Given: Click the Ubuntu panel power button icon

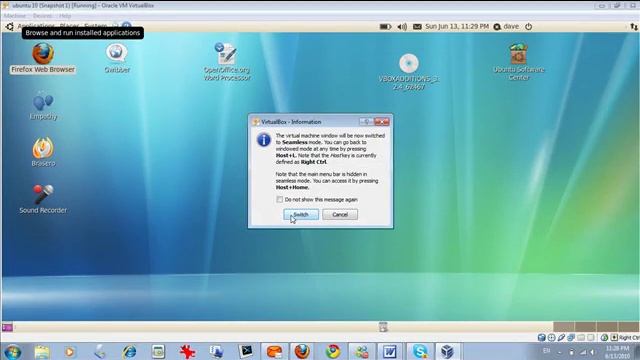Looking at the screenshot, I should point(529,27).
